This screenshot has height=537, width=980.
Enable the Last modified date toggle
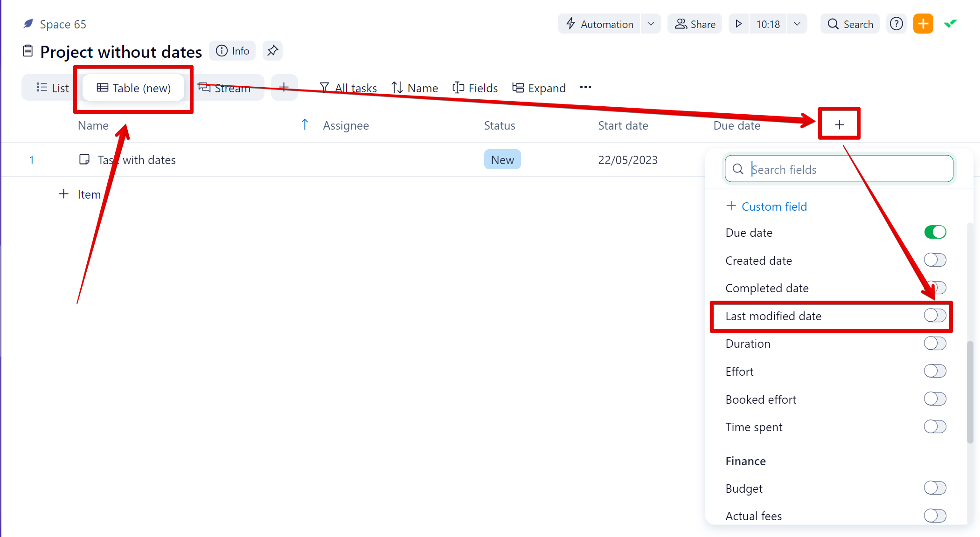(935, 316)
